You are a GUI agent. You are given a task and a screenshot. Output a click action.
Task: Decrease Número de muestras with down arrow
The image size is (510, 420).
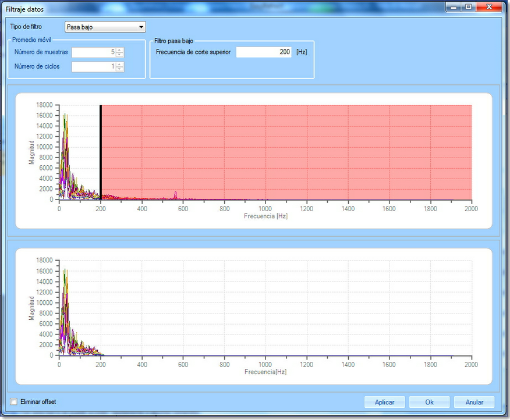pyautogui.click(x=120, y=55)
